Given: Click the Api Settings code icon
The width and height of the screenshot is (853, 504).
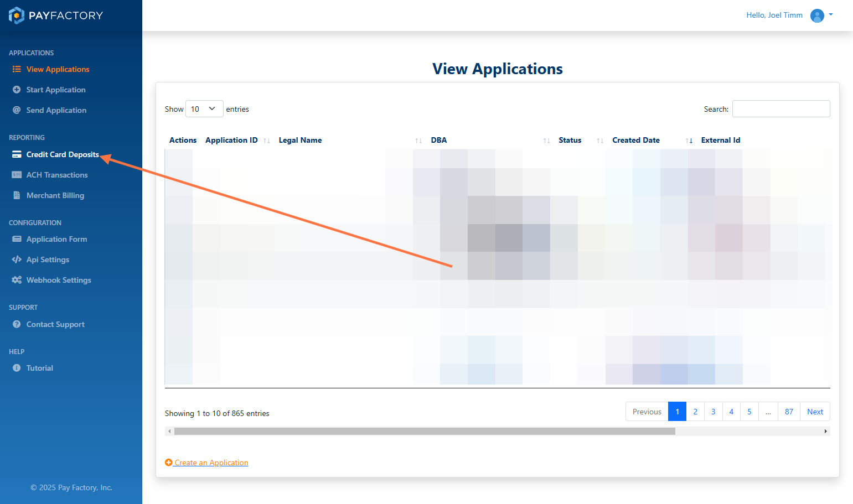Looking at the screenshot, I should click(x=17, y=259).
